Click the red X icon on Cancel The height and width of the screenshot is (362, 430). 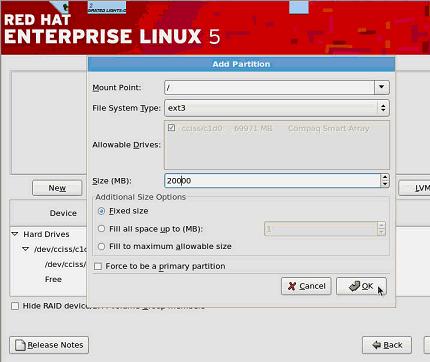click(x=292, y=286)
